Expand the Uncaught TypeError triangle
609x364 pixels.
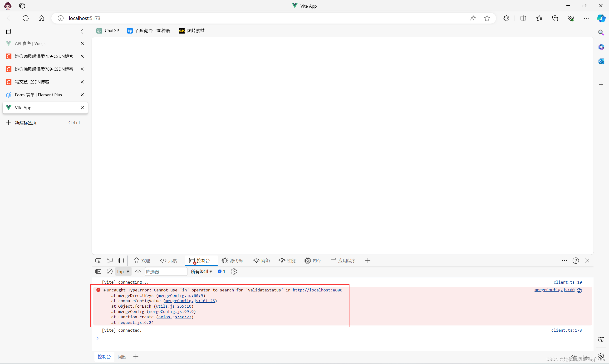tap(104, 290)
